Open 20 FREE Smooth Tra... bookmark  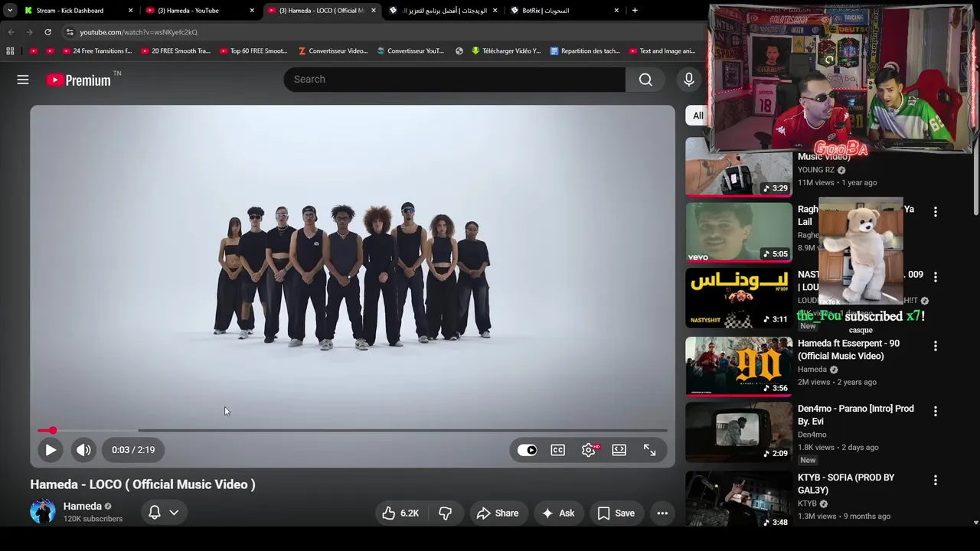click(175, 51)
